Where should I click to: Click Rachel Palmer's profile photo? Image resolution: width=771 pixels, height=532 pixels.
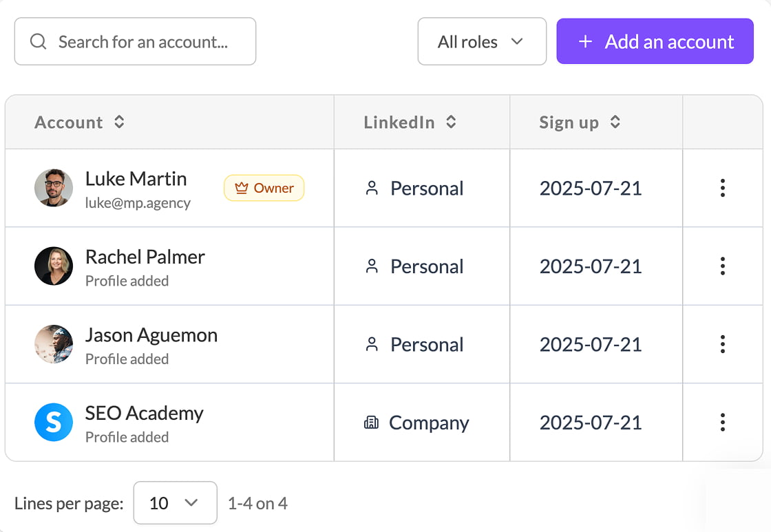point(54,266)
